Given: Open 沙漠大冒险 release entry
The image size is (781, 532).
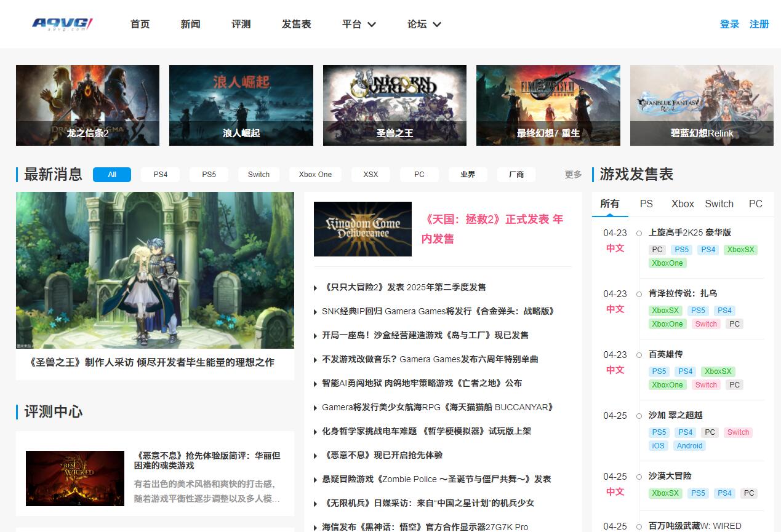Looking at the screenshot, I should 670,476.
